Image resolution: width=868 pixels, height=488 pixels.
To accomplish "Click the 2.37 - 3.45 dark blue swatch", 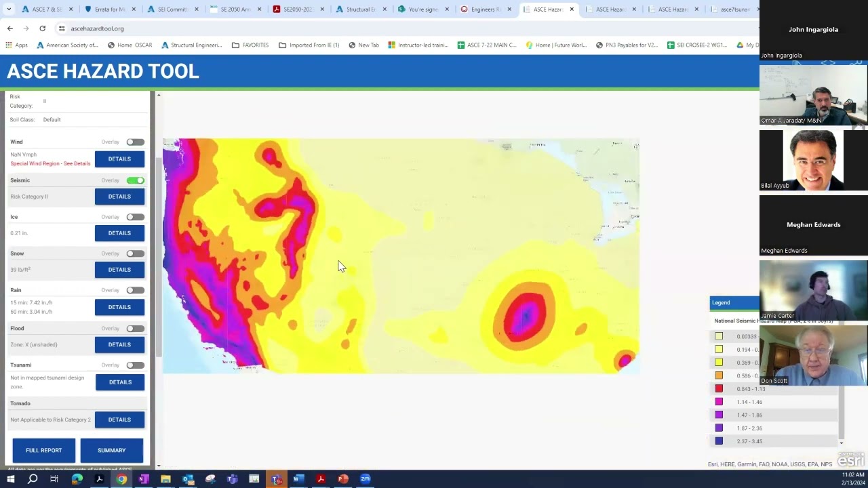I will click(719, 441).
